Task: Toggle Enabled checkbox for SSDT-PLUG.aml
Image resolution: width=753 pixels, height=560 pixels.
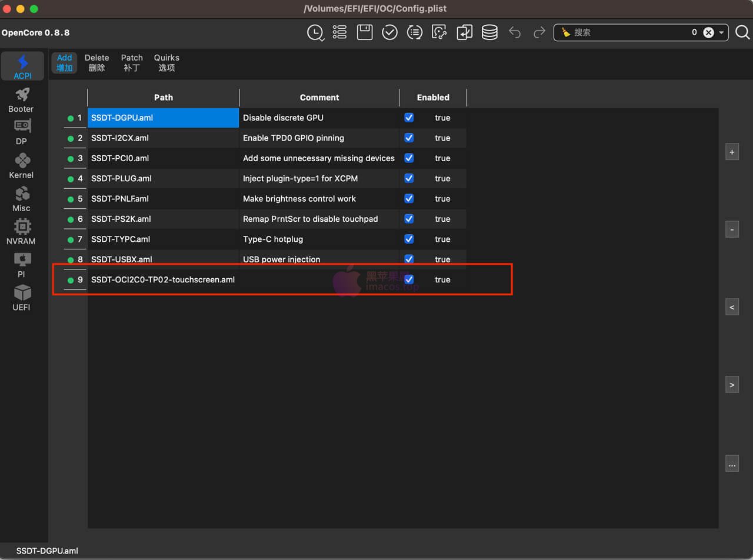Action: 409,178
